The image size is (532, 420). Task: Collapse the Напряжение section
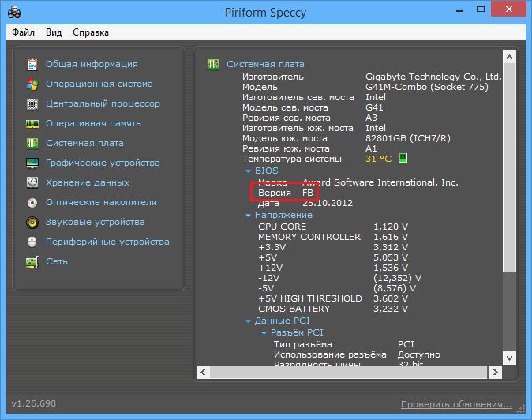click(x=249, y=215)
